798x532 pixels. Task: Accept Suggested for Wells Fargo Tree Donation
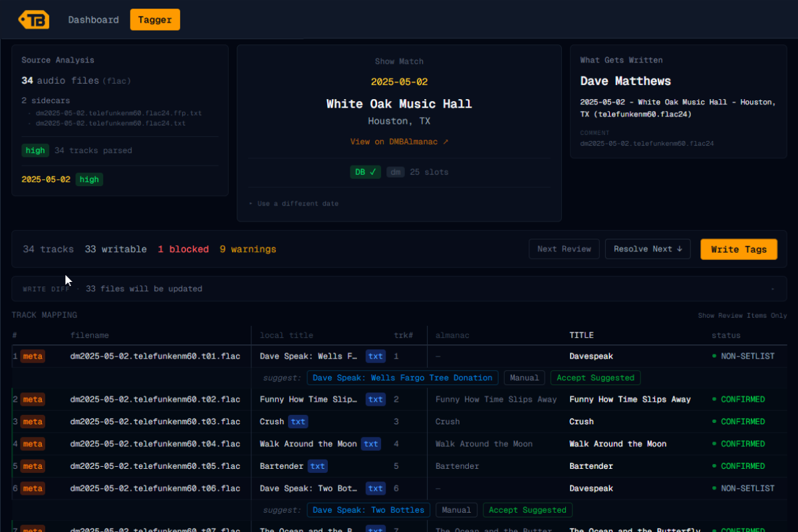click(595, 378)
